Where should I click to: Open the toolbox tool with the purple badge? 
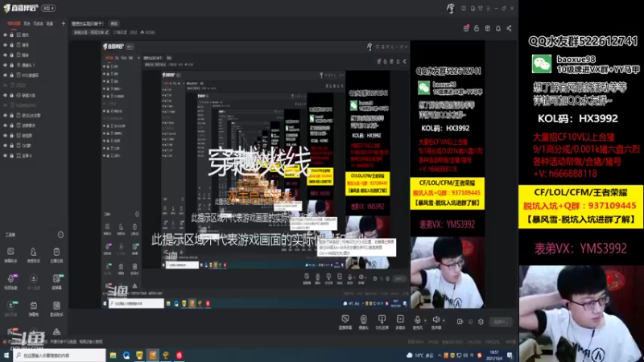pyautogui.click(x=10, y=281)
